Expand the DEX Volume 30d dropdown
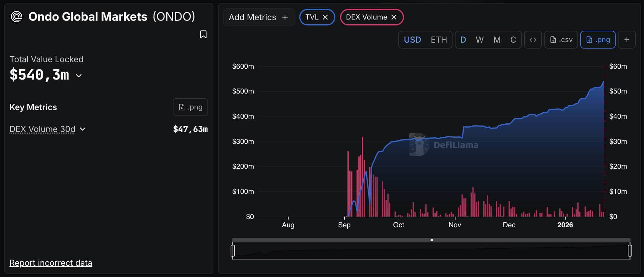 (x=83, y=129)
